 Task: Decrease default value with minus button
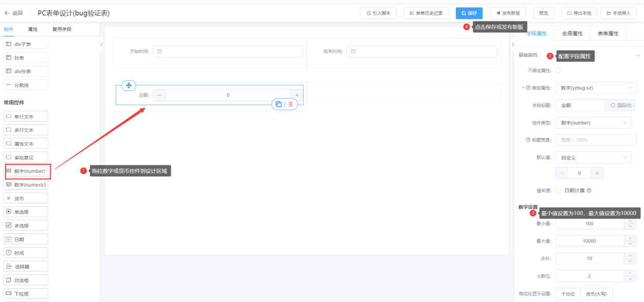click(562, 173)
